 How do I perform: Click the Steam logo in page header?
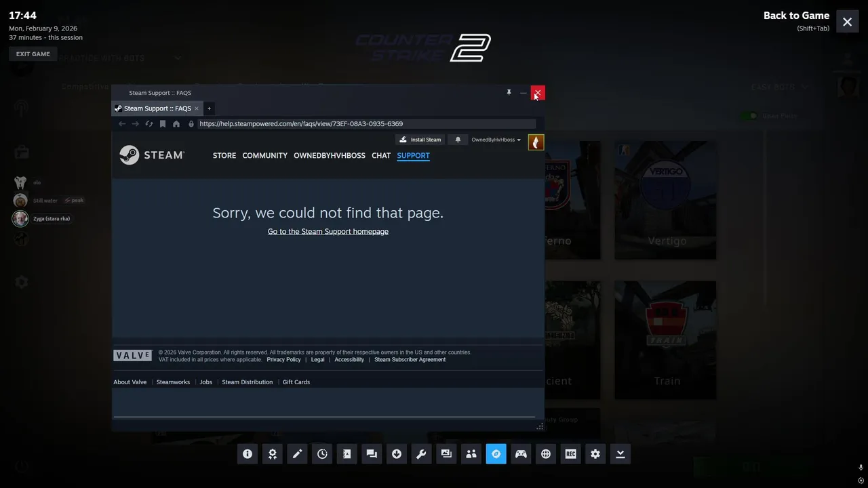click(x=152, y=155)
